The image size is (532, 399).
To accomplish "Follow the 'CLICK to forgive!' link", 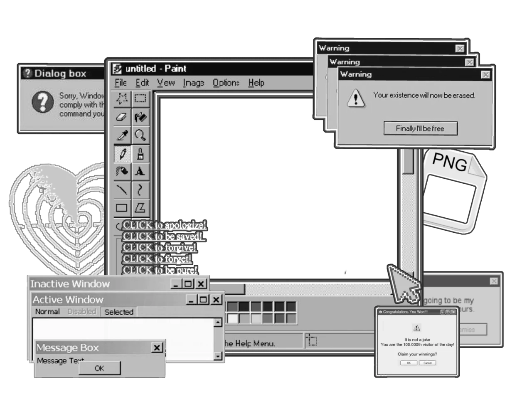I will [x=160, y=248].
